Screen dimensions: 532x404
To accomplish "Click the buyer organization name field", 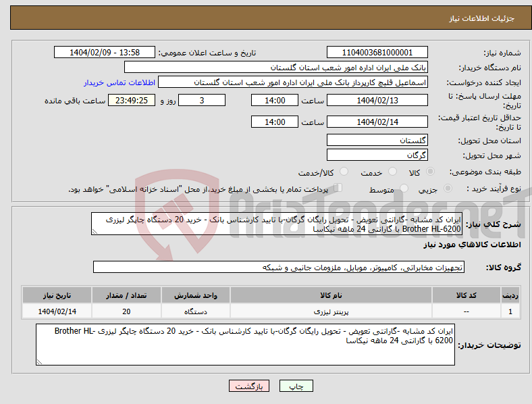I will click(276, 67).
